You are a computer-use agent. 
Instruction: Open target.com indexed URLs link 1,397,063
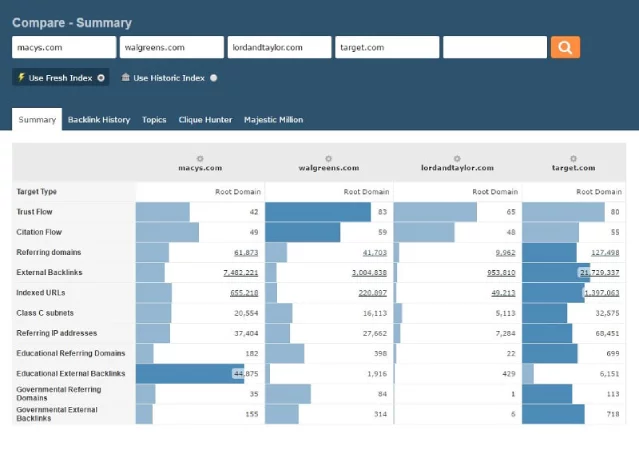pos(602,293)
